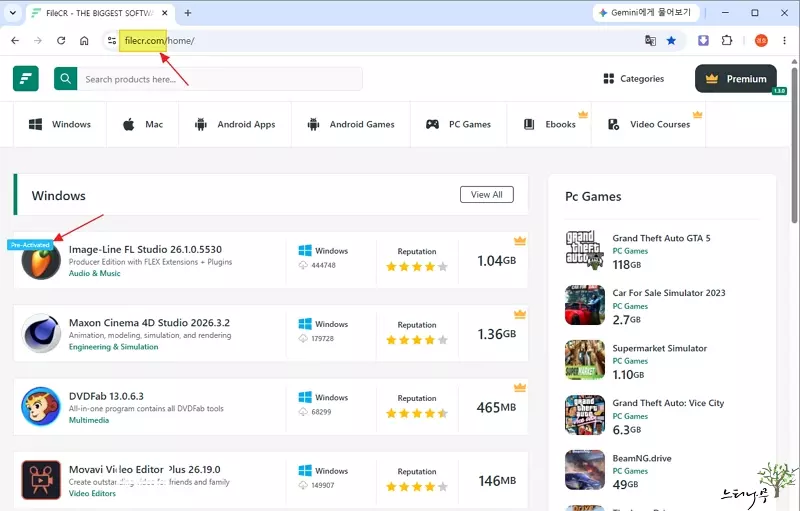Click the premium crown on DVDFab row
The height and width of the screenshot is (511, 800).
[520, 387]
